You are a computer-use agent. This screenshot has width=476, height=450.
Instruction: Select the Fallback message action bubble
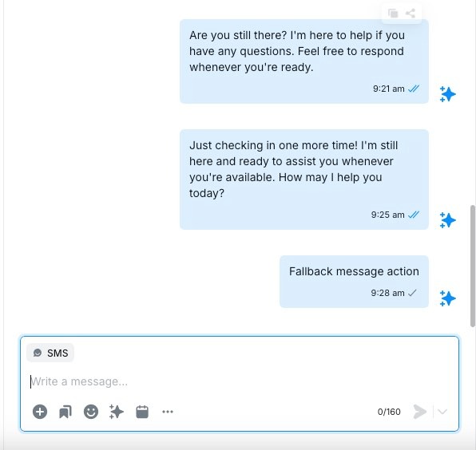click(354, 282)
